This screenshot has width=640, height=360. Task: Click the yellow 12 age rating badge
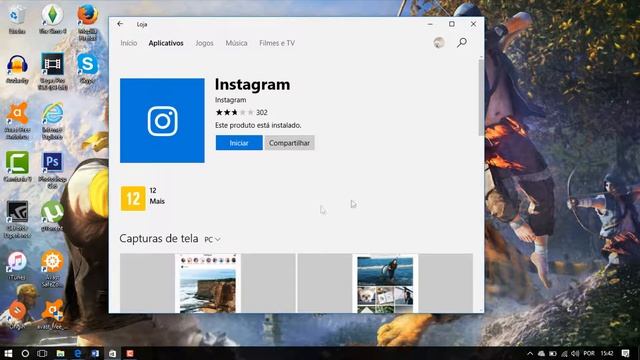(x=133, y=199)
